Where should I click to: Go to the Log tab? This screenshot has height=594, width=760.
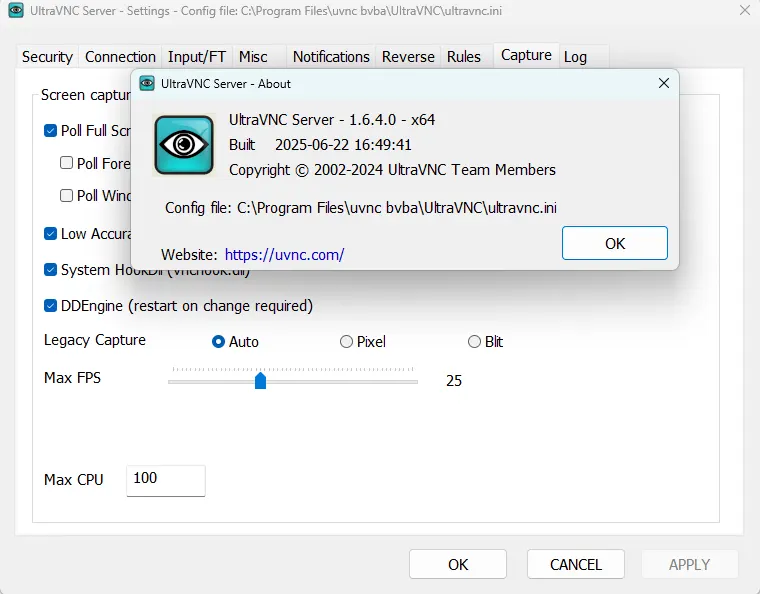point(575,57)
